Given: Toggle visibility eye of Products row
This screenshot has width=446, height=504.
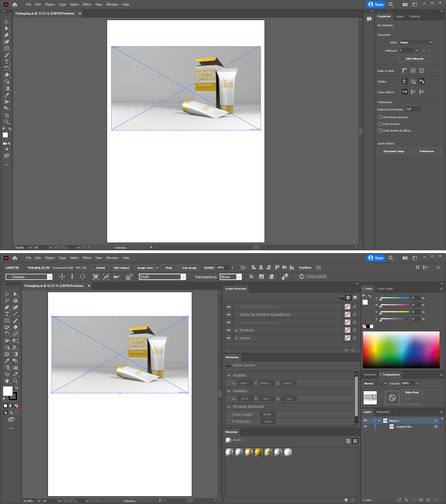Looking at the screenshot, I should pyautogui.click(x=229, y=330).
